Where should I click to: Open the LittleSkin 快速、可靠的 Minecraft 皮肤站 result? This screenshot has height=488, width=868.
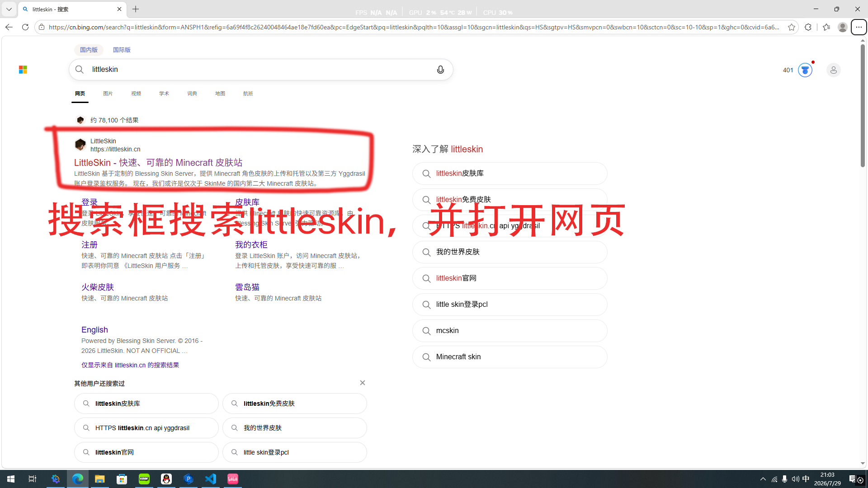click(158, 163)
